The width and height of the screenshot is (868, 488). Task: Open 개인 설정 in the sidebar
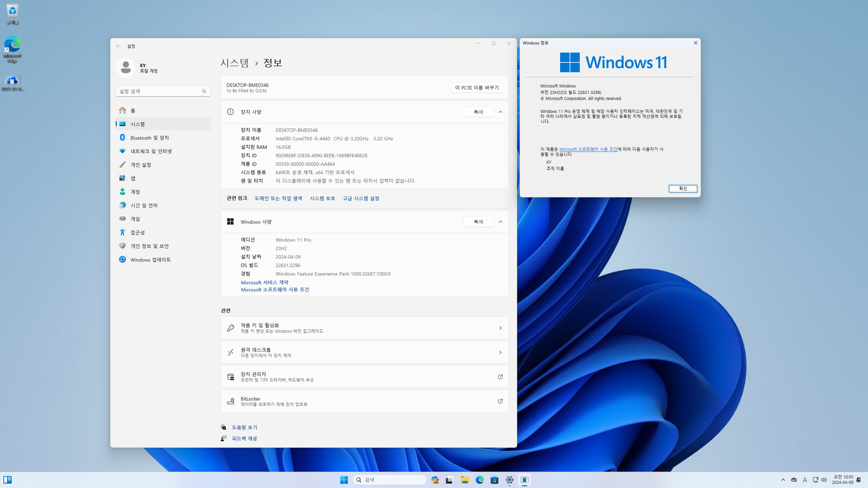163,165
